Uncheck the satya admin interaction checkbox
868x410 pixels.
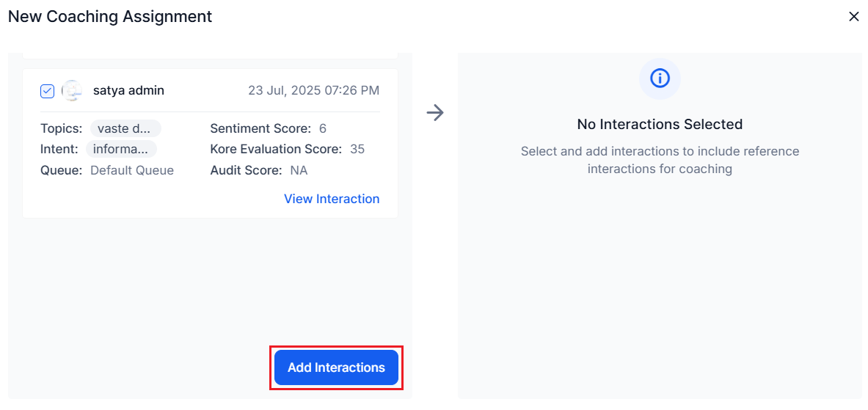point(47,91)
